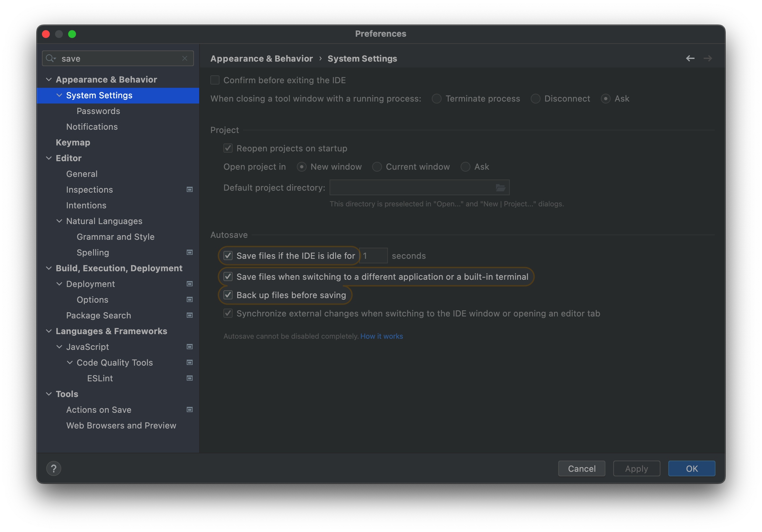762x532 pixels.
Task: Click the back navigation arrow icon
Action: [690, 58]
